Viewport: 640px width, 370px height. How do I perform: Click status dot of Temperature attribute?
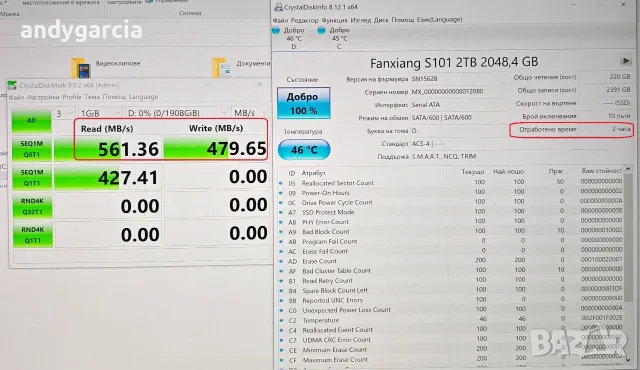click(281, 320)
